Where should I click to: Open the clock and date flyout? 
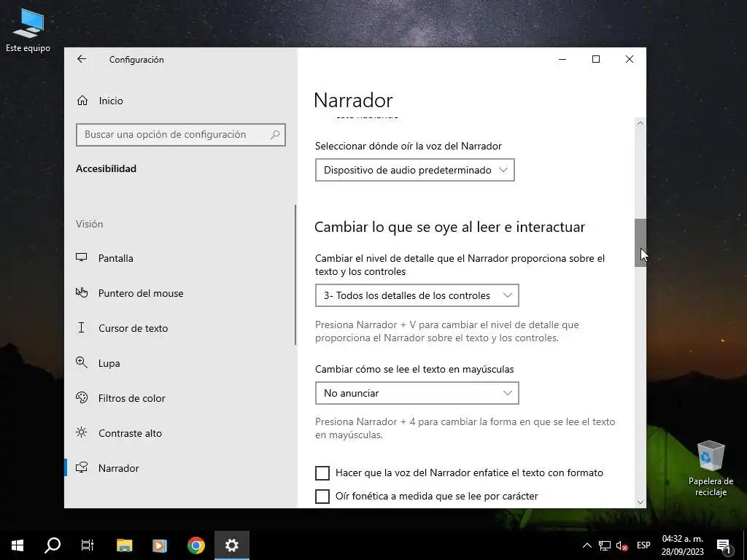coord(682,545)
